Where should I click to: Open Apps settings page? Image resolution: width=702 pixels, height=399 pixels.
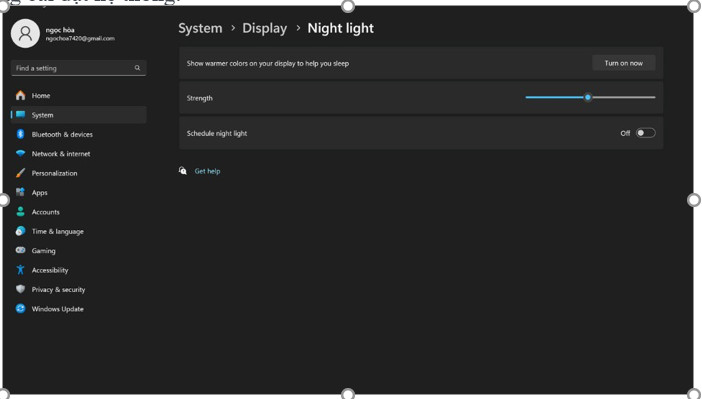coord(78,193)
